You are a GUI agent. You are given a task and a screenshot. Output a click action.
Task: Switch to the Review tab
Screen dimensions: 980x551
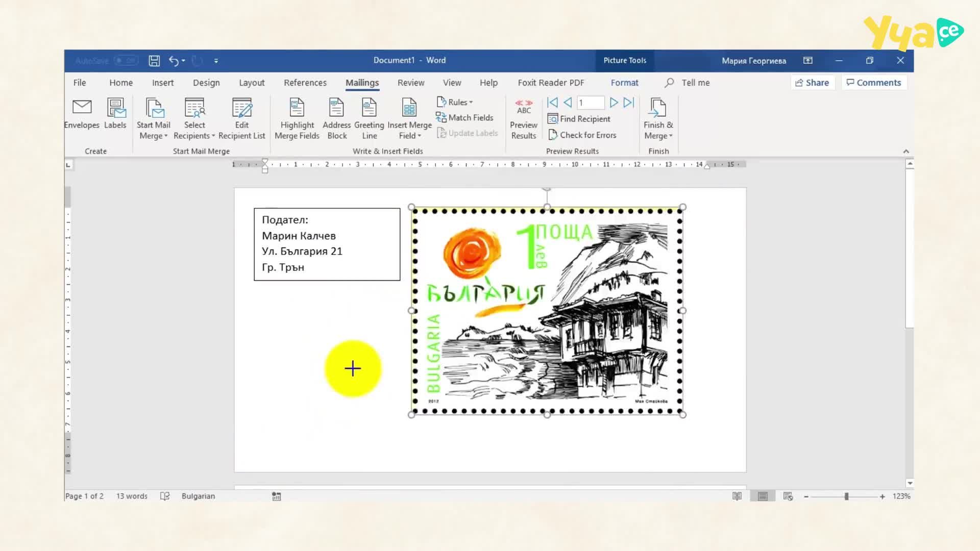click(x=411, y=83)
